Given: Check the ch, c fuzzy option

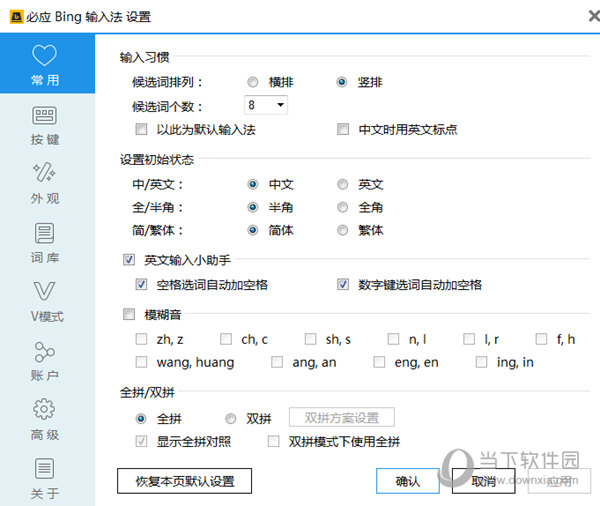Looking at the screenshot, I should 226,339.
